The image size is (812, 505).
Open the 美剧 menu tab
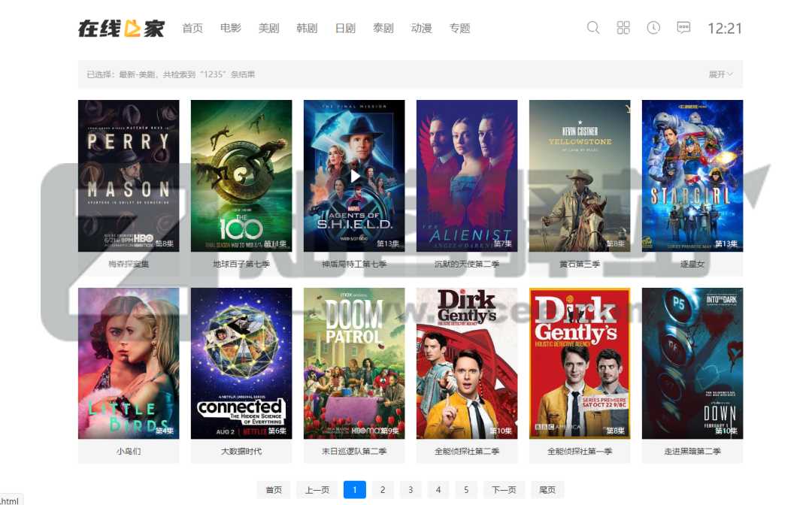(268, 29)
